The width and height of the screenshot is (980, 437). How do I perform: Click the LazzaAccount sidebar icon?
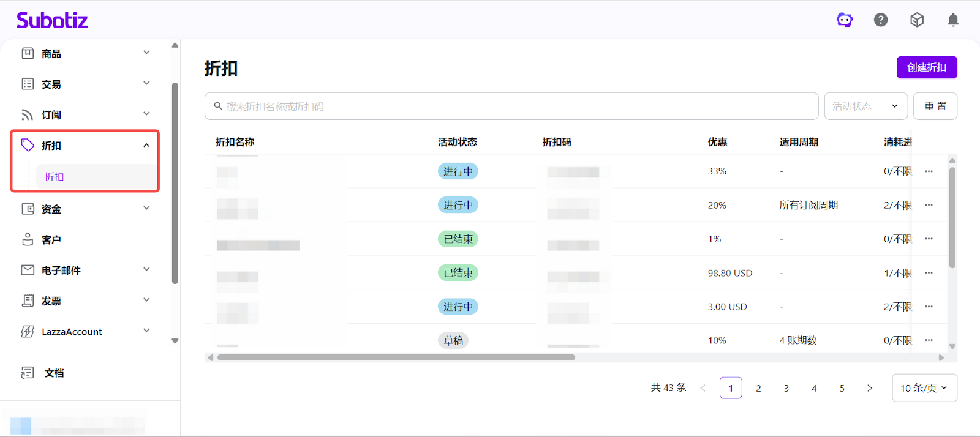point(28,331)
